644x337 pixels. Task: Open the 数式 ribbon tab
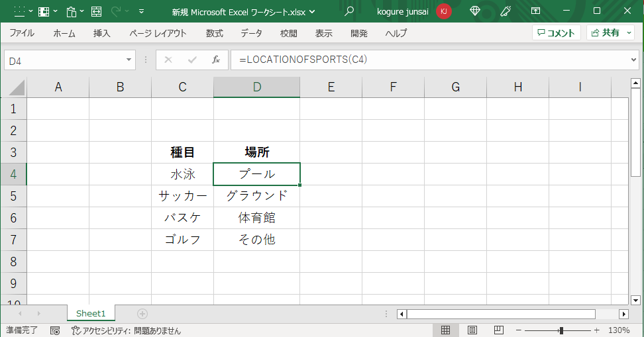215,33
